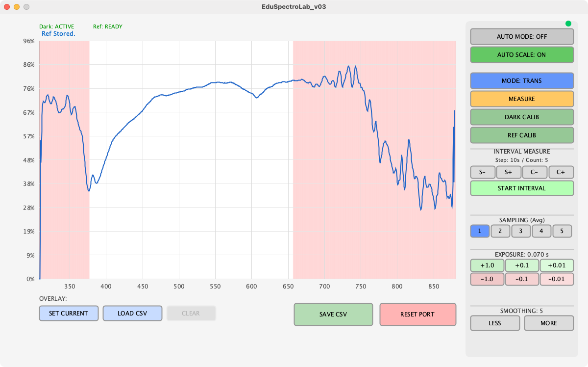Click START INTERVAL button
This screenshot has width=588, height=367.
(522, 188)
